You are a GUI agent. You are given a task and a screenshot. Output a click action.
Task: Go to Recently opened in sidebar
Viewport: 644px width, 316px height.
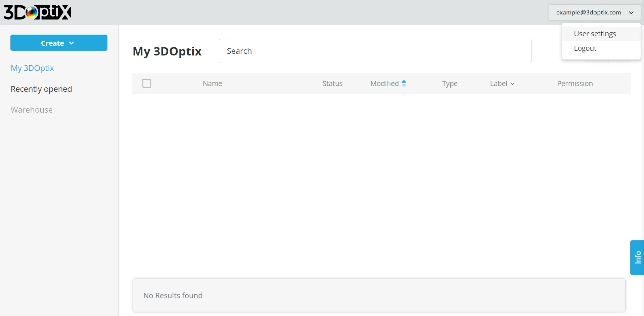pyautogui.click(x=41, y=89)
